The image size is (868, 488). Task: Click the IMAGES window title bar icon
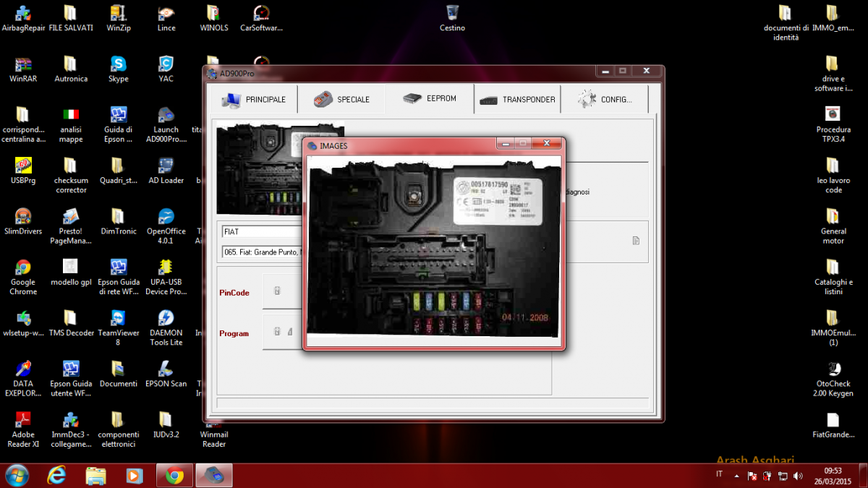click(312, 146)
